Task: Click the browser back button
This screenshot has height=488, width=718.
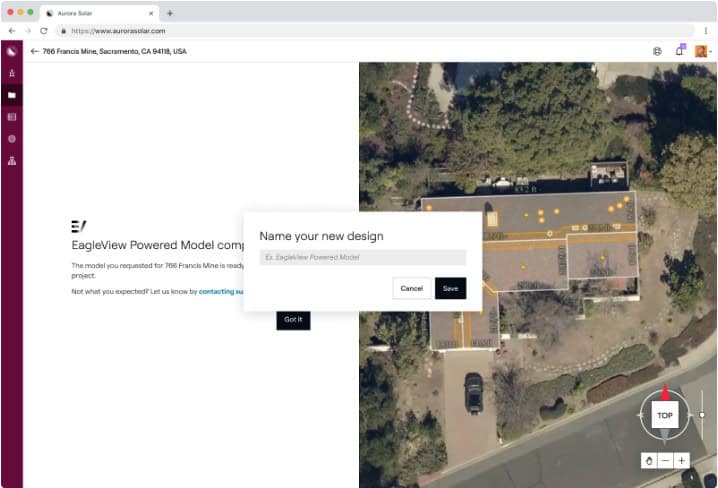Action: pyautogui.click(x=12, y=31)
